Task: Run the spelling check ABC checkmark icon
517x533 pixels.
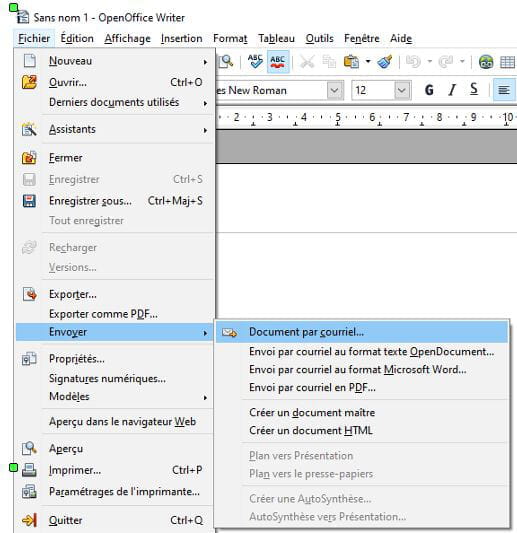Action: pyautogui.click(x=255, y=62)
